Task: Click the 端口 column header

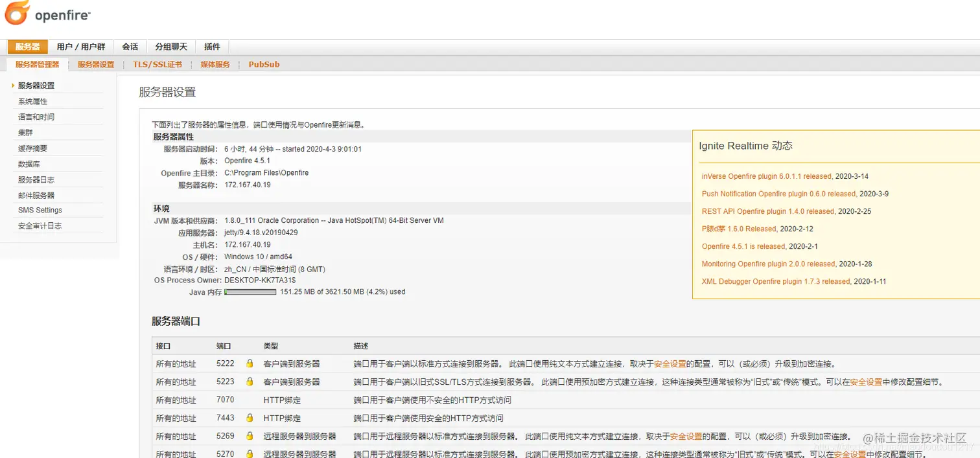Action: [224, 346]
